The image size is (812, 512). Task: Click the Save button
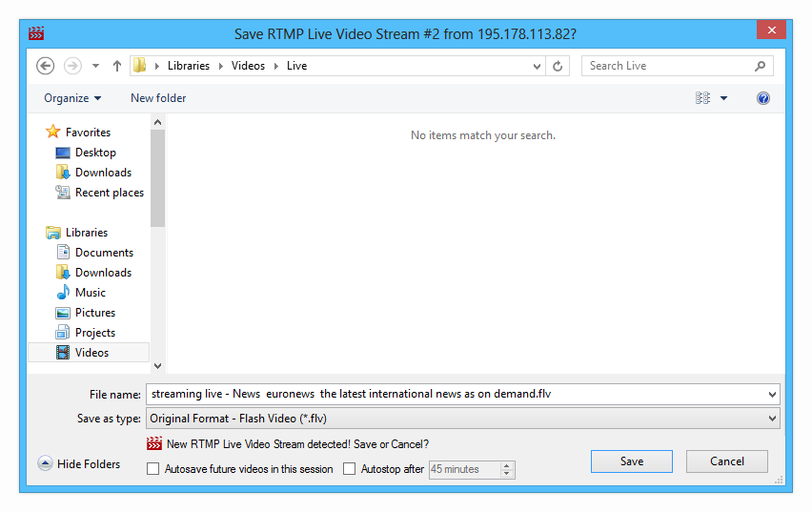tap(631, 461)
